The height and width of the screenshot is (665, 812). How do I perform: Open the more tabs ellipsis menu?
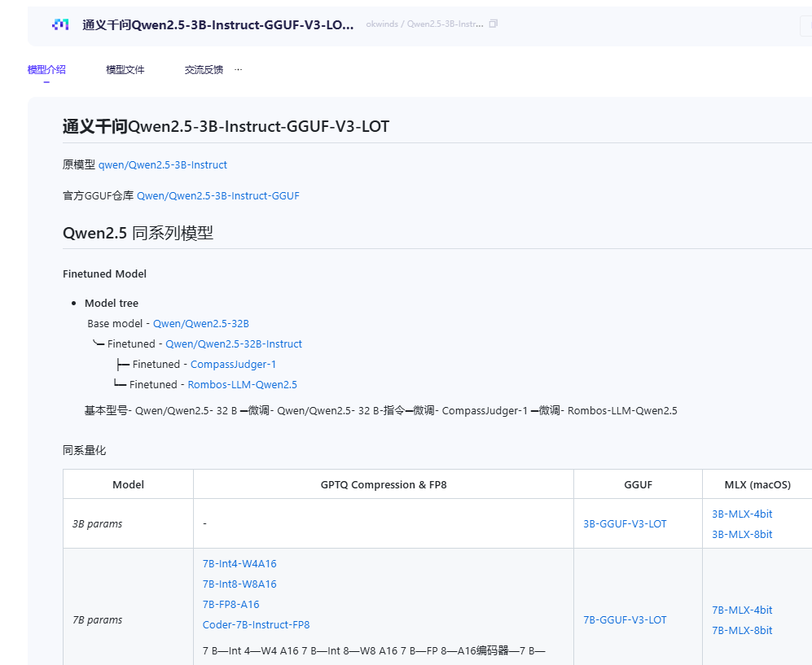click(238, 69)
